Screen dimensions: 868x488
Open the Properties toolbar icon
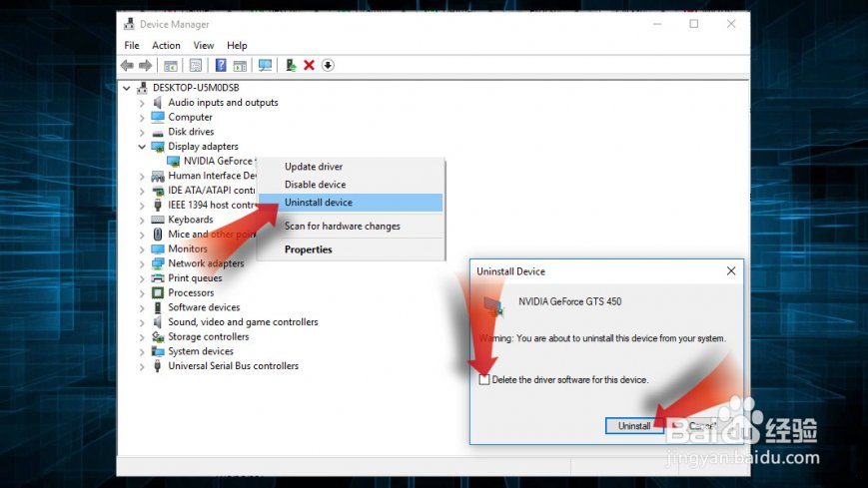click(196, 65)
